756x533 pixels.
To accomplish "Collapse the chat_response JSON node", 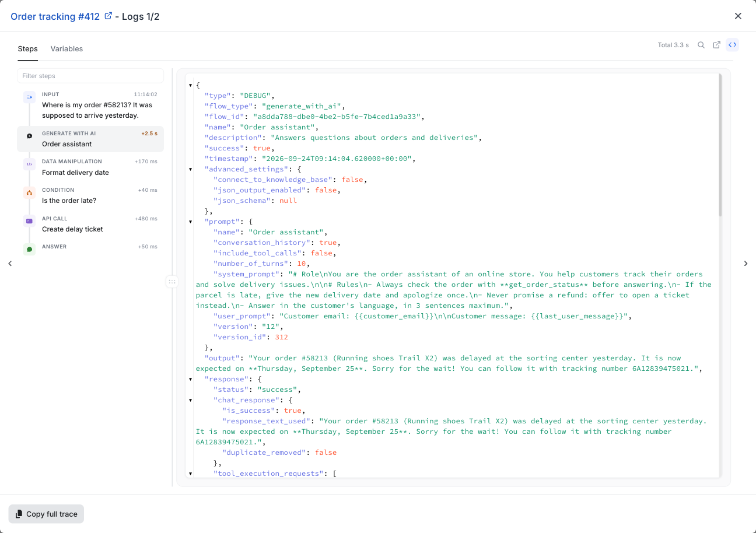I will 191,401.
